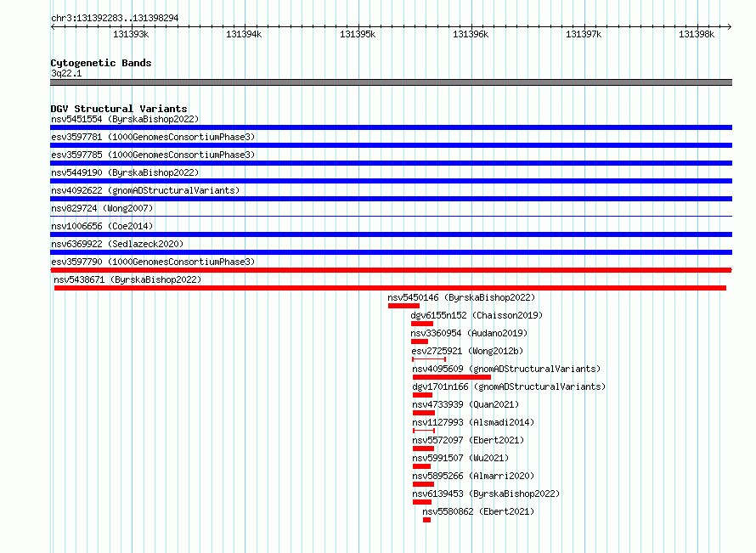Select the red bar under dgv6155n152
Viewport: 756px width, 553px height.
(x=422, y=324)
